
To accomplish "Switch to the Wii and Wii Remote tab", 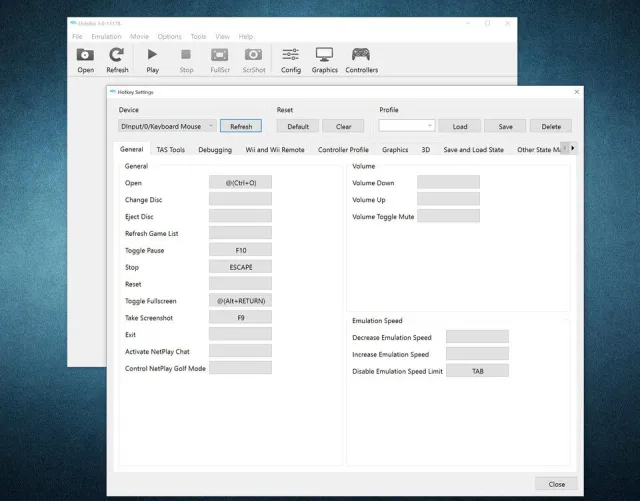I will (275, 149).
